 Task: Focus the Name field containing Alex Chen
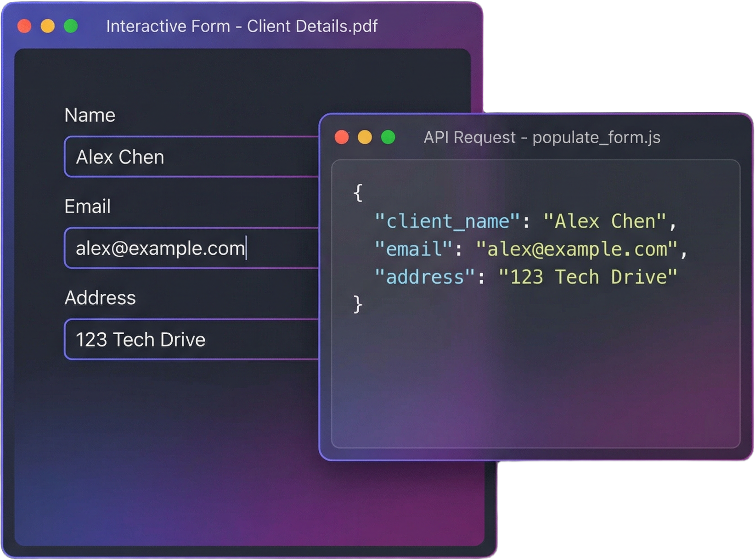tap(191, 157)
